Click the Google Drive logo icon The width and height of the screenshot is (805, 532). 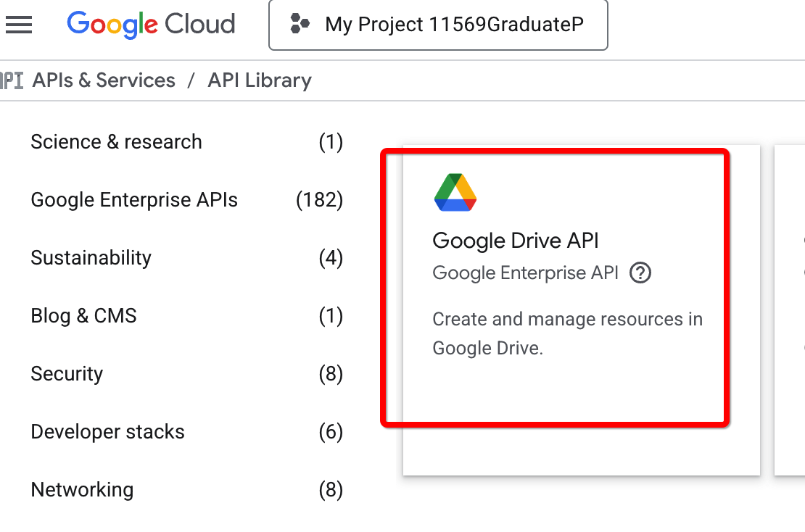tap(455, 192)
